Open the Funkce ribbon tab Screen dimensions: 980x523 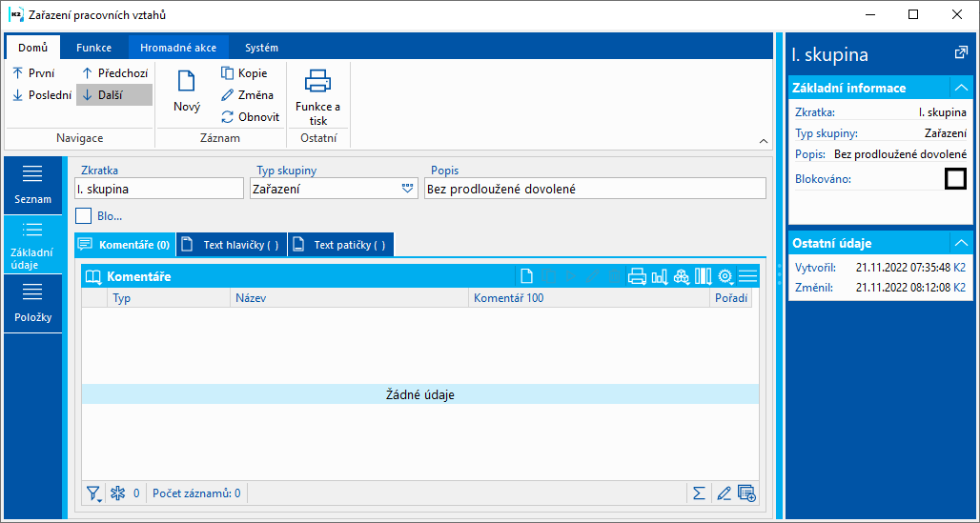coord(93,48)
